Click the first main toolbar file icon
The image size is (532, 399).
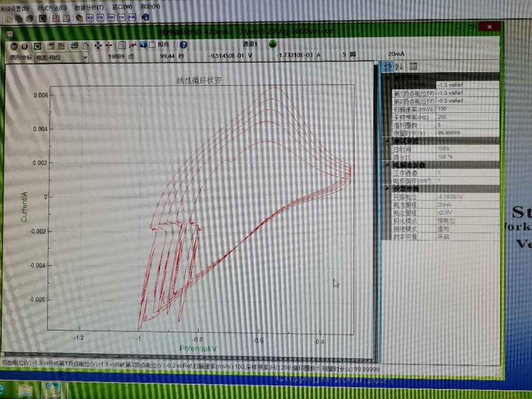pos(9,19)
